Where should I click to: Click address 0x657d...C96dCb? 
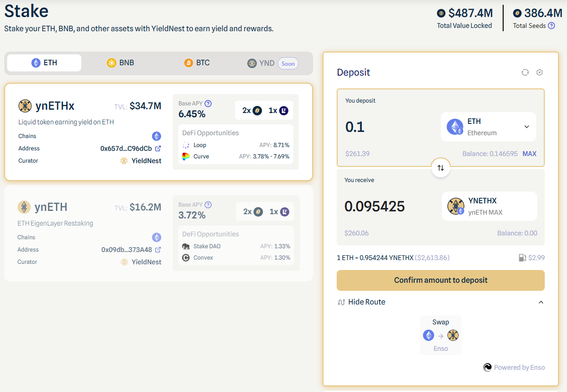coord(126,148)
